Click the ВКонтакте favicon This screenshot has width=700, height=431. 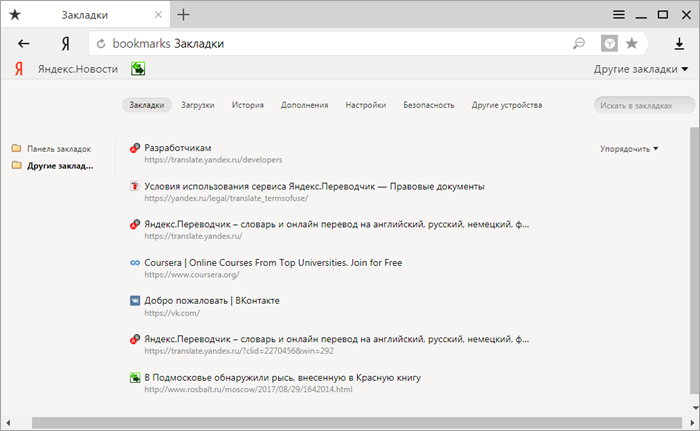pyautogui.click(x=135, y=301)
